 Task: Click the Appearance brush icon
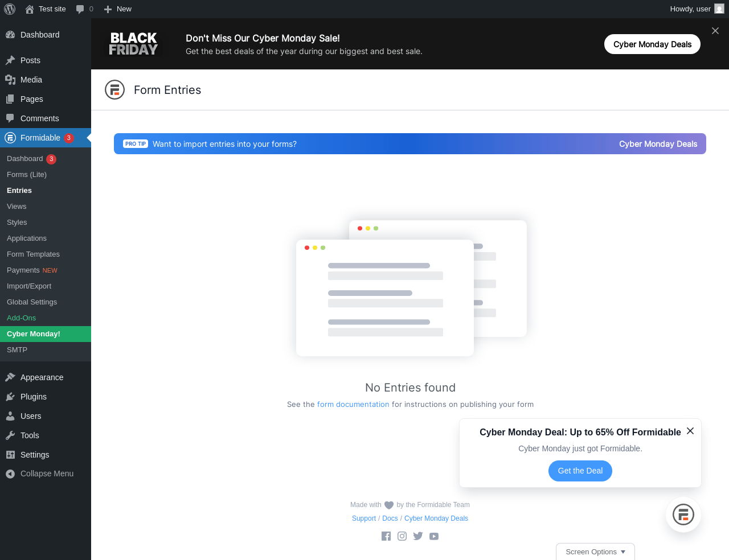(10, 377)
